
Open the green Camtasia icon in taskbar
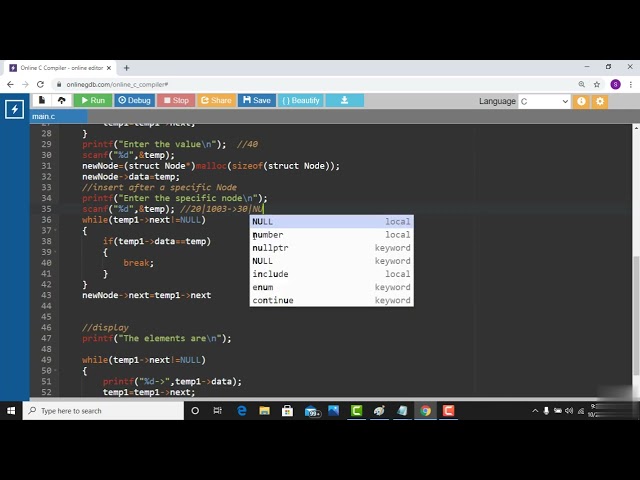coord(356,411)
